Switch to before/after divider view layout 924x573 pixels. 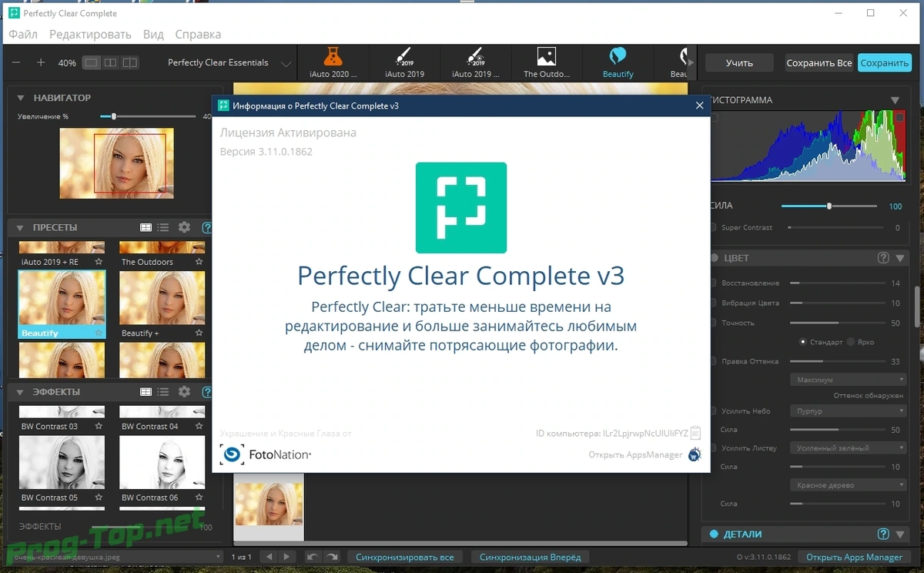(x=130, y=62)
